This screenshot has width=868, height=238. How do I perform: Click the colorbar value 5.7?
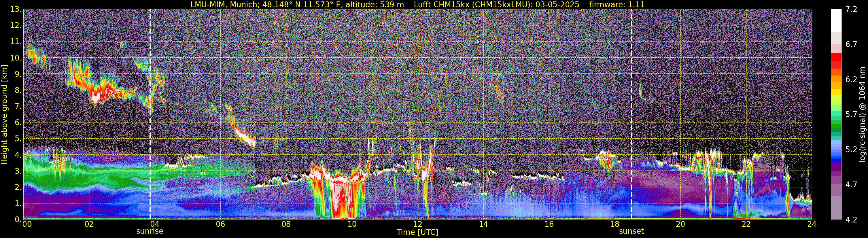[851, 115]
